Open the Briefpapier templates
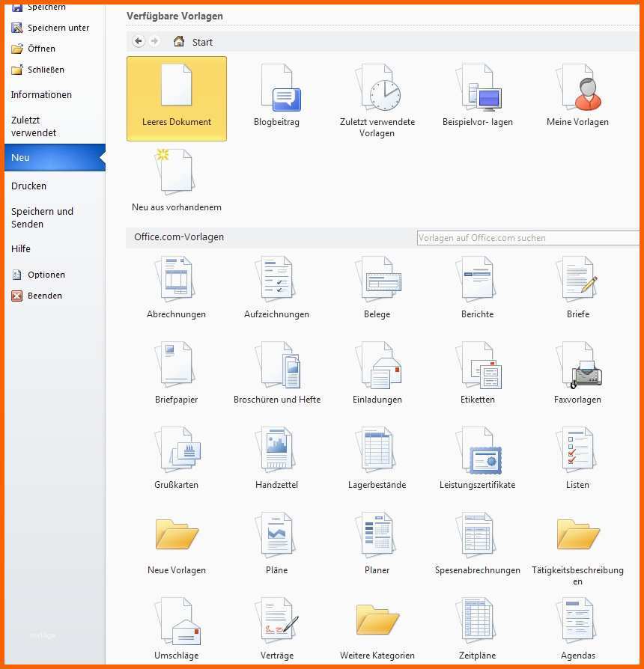The height and width of the screenshot is (669, 644). click(177, 373)
